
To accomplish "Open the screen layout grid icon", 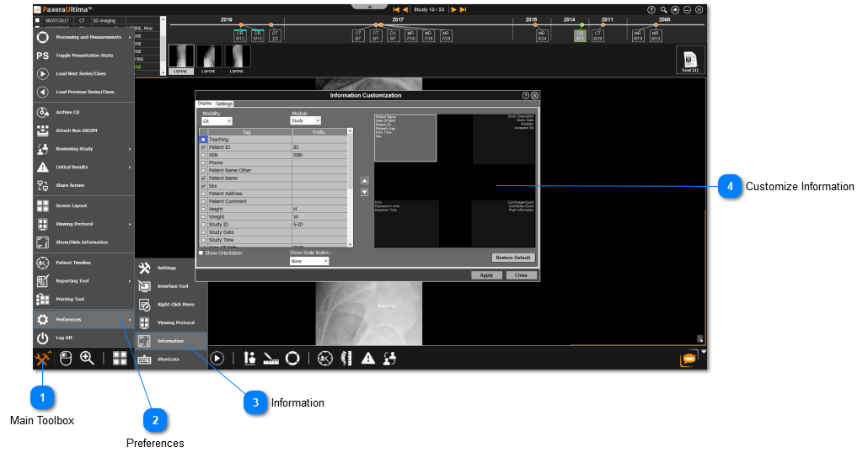I will (120, 358).
